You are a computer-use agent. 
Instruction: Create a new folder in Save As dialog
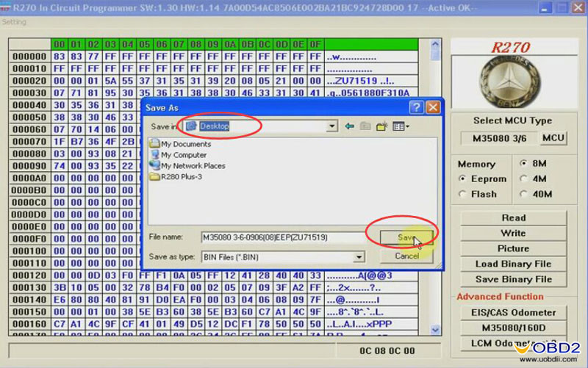[x=381, y=126]
